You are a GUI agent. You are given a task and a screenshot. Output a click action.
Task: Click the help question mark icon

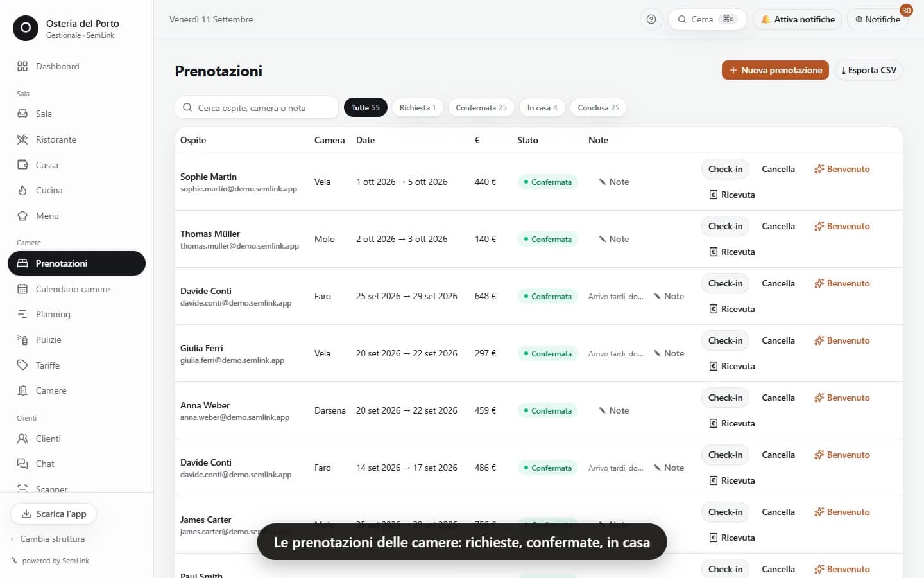point(651,19)
